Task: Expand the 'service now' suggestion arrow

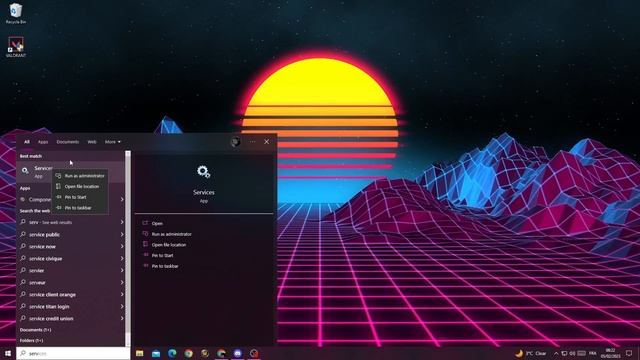Action: (122, 246)
